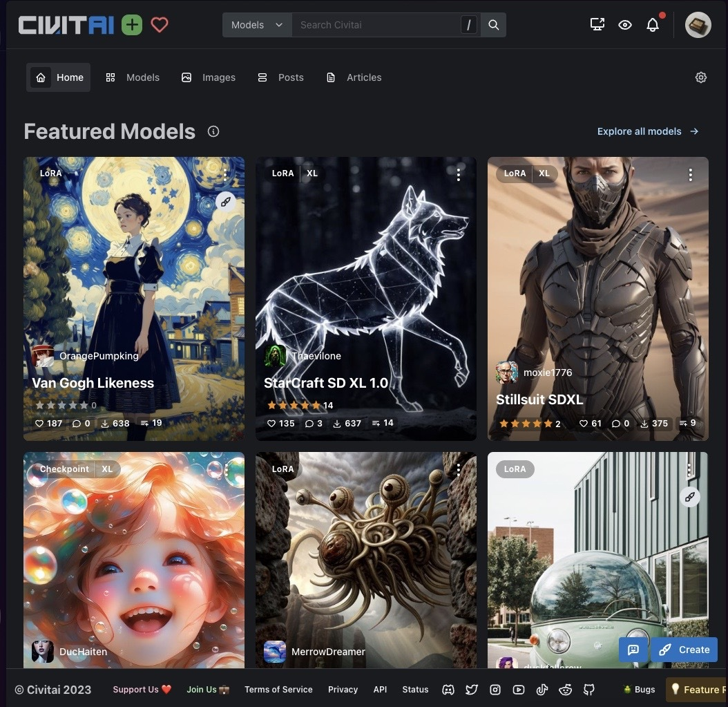Click the StarCraft card star rating
728x707 pixels.
coord(300,406)
